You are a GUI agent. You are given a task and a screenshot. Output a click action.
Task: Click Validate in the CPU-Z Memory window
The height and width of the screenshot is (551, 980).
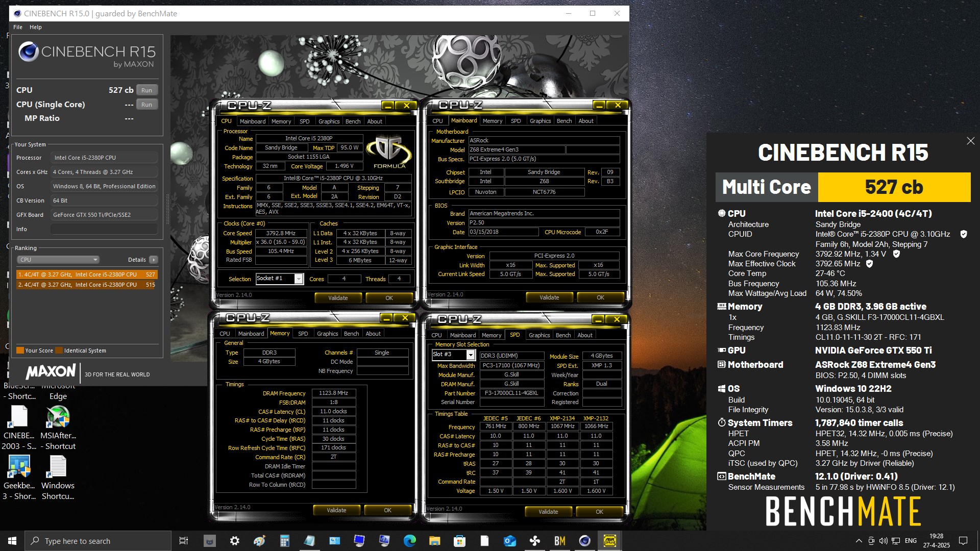click(336, 510)
